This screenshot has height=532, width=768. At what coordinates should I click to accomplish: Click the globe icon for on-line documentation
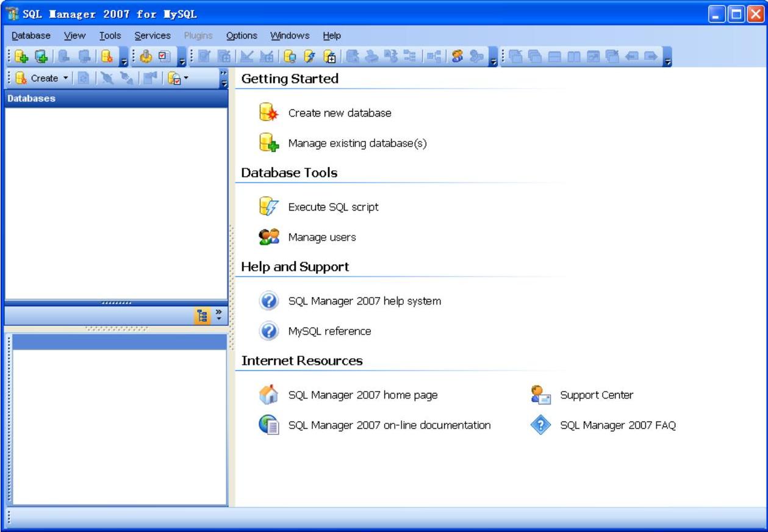click(x=269, y=425)
